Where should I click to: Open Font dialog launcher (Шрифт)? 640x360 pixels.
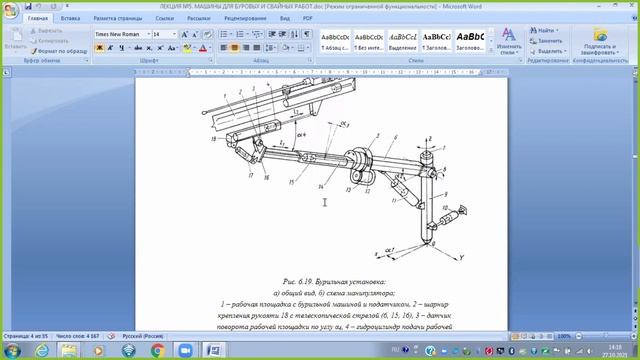point(211,60)
